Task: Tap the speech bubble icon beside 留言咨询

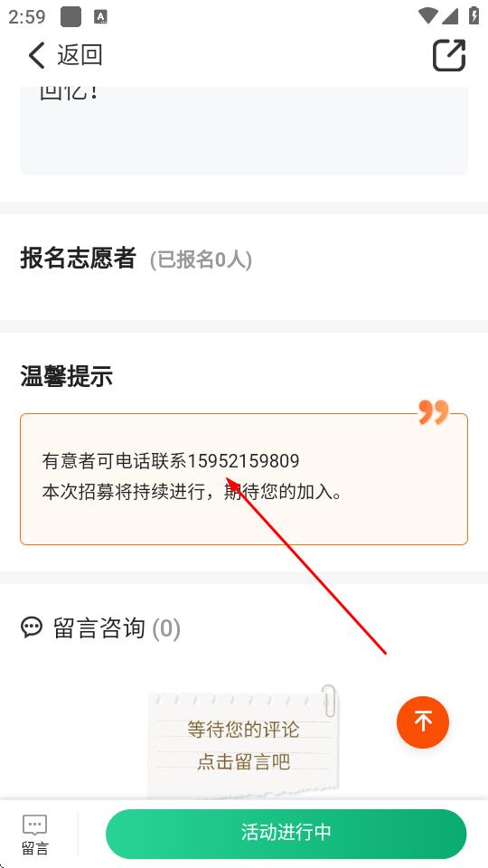Action: (x=32, y=627)
